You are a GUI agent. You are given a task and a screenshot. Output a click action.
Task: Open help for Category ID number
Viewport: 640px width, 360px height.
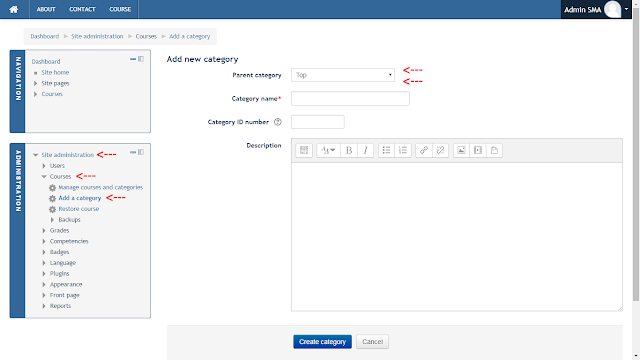click(278, 122)
